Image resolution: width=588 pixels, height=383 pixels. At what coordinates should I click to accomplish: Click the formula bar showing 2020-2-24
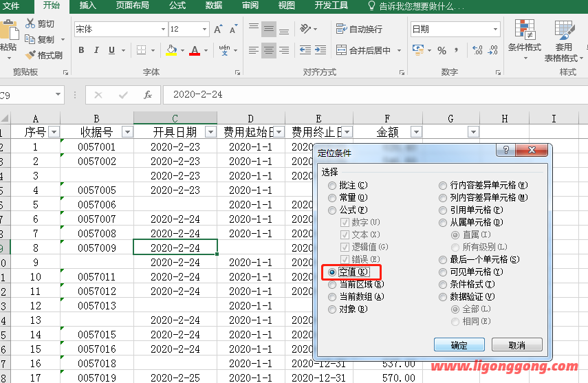click(375, 94)
